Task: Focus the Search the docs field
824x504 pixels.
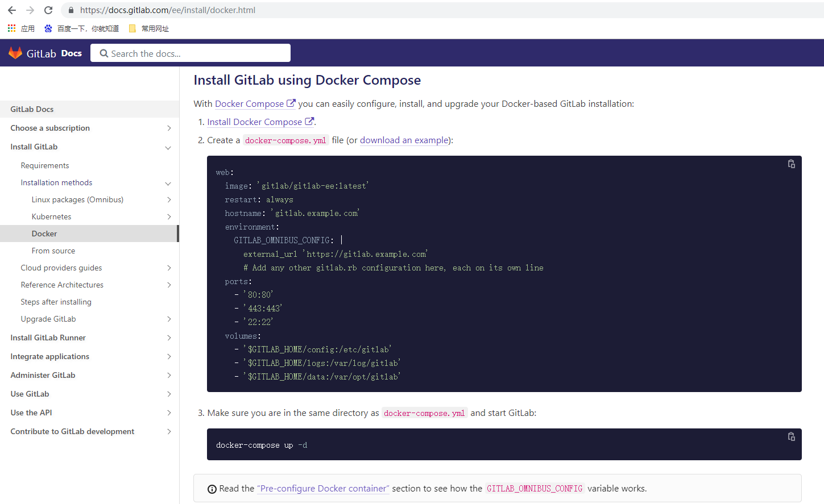Action: [x=191, y=53]
